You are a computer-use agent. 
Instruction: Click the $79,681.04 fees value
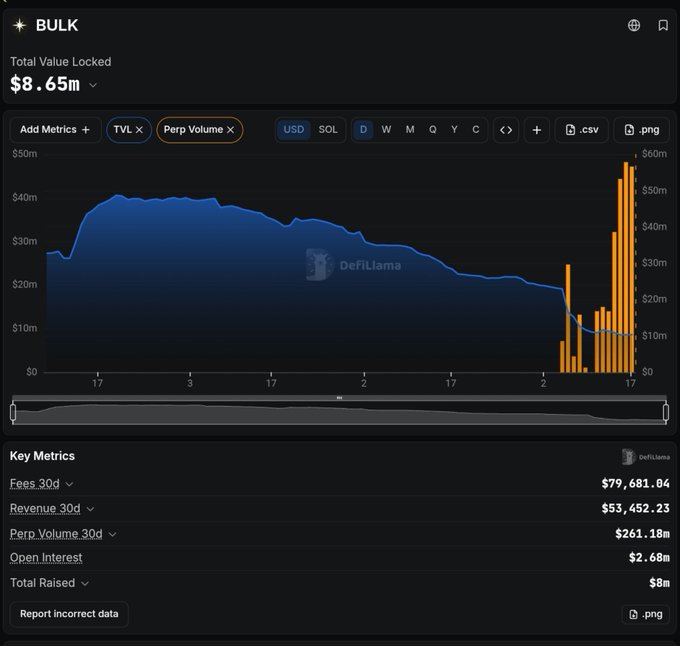(x=635, y=483)
